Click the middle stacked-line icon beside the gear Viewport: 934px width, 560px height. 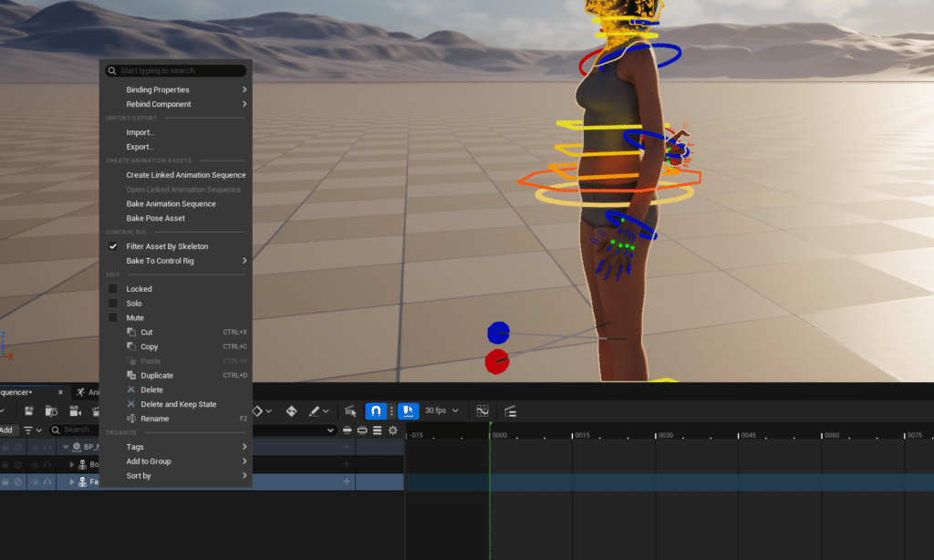(x=362, y=430)
